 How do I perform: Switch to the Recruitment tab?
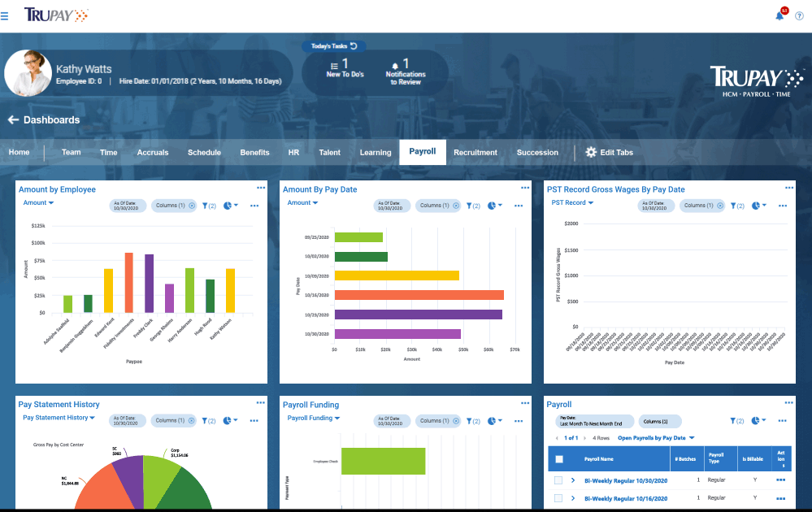(475, 152)
